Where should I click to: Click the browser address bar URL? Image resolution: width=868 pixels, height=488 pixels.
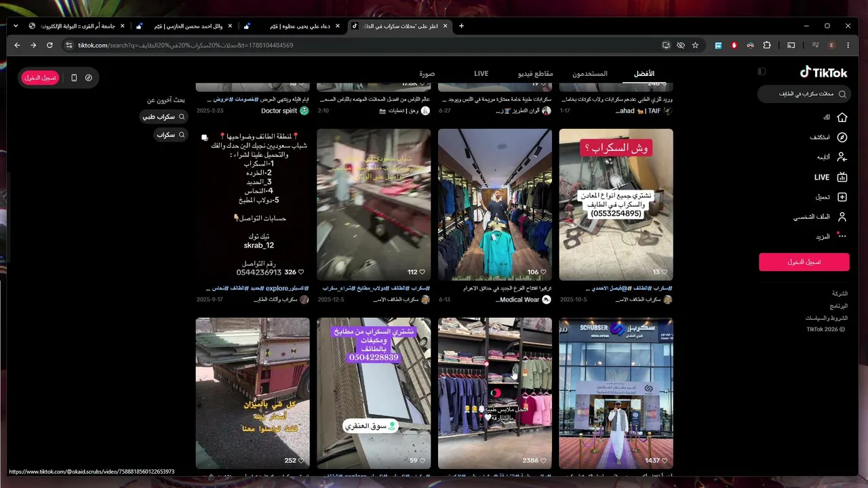tap(186, 45)
